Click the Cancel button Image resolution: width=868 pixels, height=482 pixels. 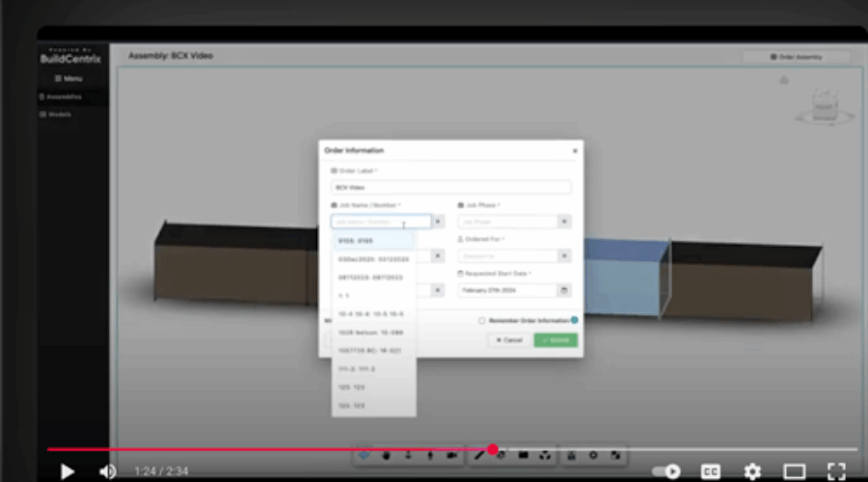[508, 339]
